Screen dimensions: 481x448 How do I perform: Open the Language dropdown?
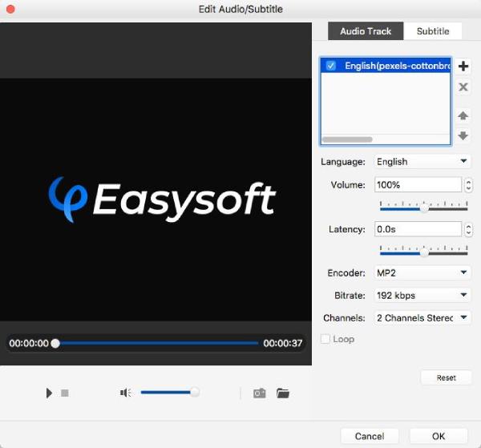tap(422, 162)
